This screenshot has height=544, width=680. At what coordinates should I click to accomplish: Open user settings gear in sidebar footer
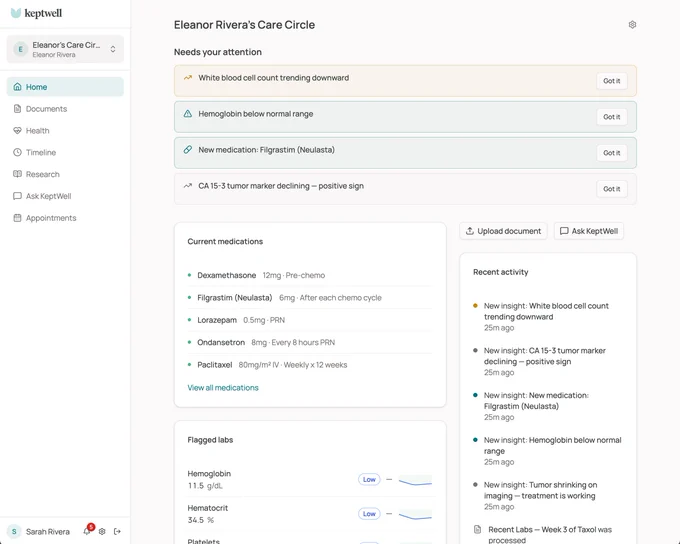(102, 531)
